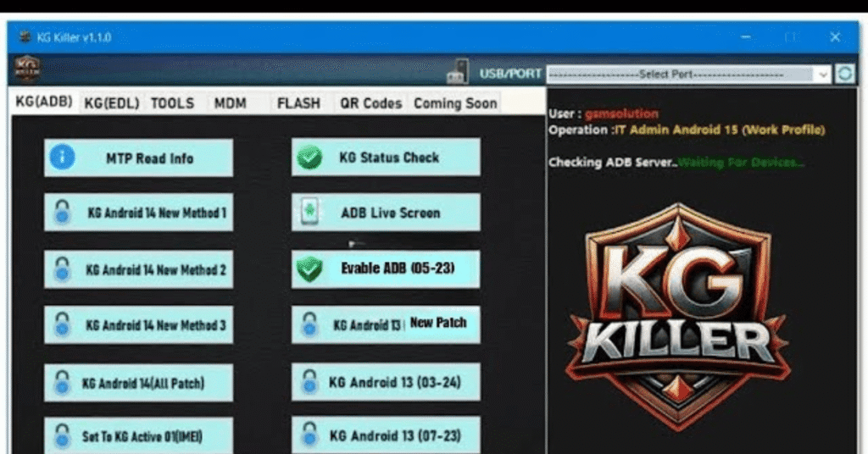Run KG Android 14(All Patch)
Image resolution: width=868 pixels, height=454 pixels.
[138, 383]
